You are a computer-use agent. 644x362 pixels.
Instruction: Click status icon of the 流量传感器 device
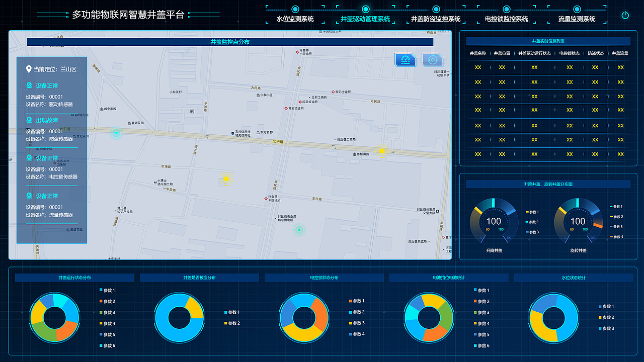(x=29, y=196)
